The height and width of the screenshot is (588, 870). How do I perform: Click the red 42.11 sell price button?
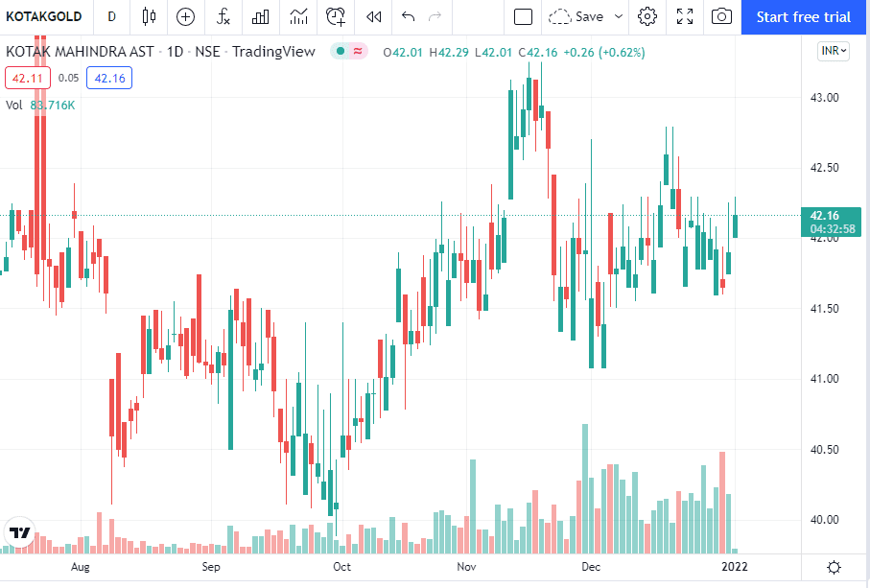(28, 79)
